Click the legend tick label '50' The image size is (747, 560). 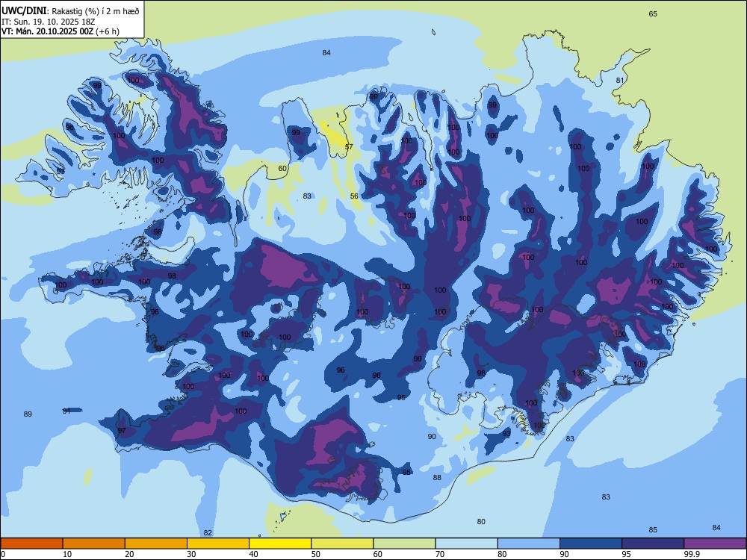click(316, 554)
